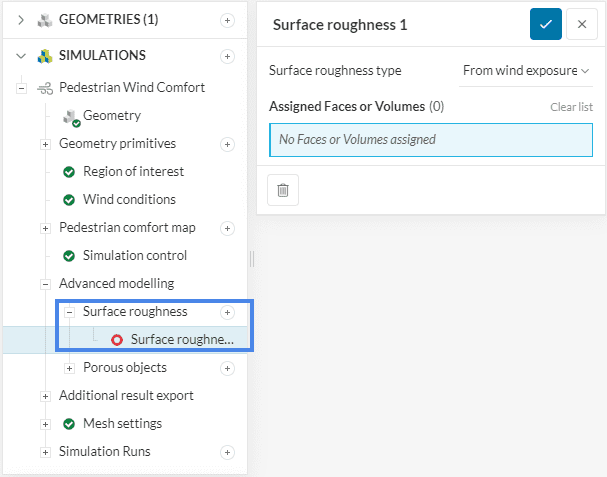Open Surface roughness type dropdown

pos(526,71)
